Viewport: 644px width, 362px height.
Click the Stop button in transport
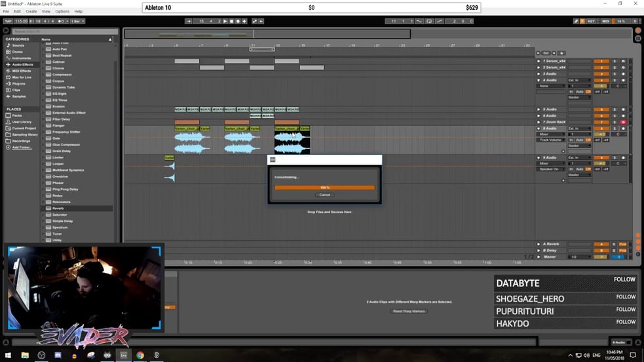point(231,21)
